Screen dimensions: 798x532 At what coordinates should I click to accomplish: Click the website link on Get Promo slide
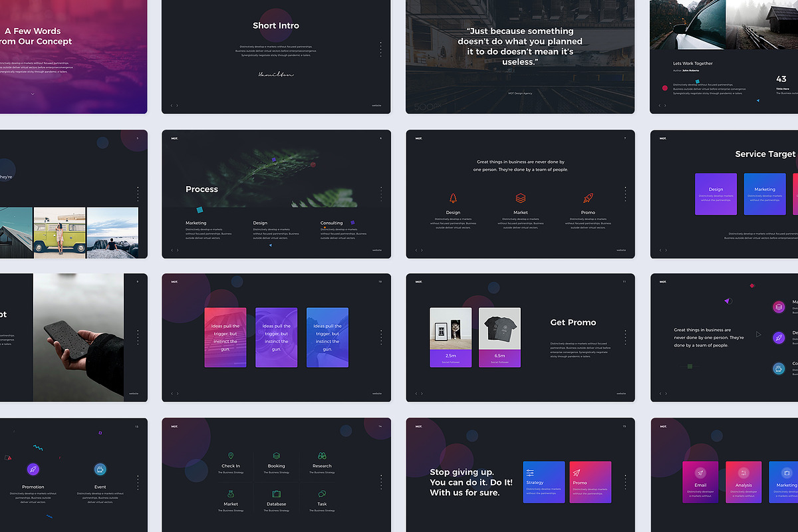tap(621, 394)
